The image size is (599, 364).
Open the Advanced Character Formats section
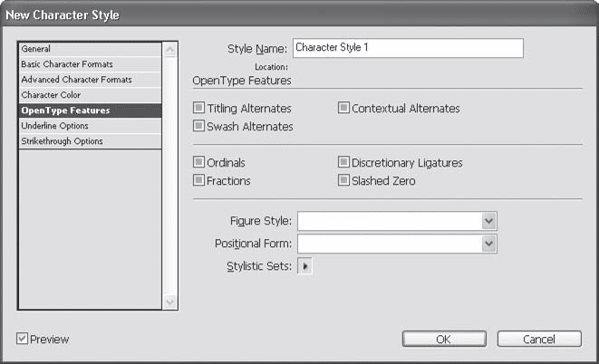point(89,80)
